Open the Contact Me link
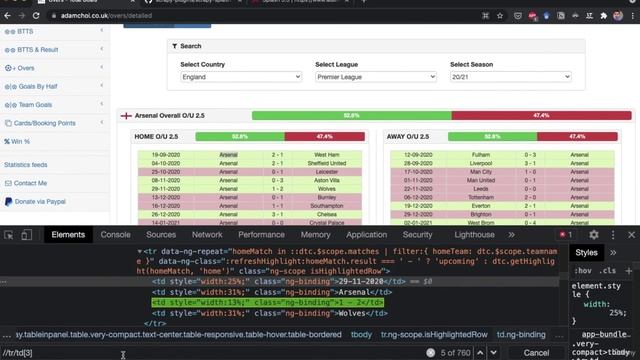This screenshot has height=360, width=640. tap(26, 183)
